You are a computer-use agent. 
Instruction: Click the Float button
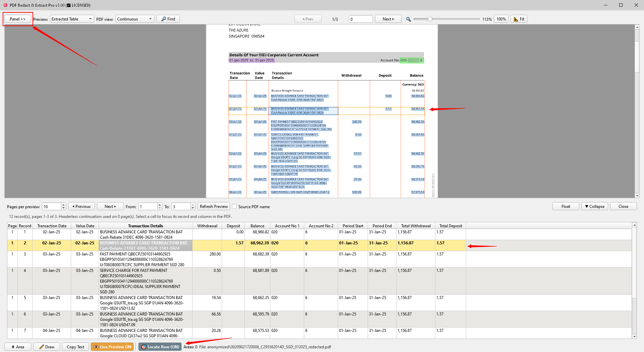coord(566,207)
